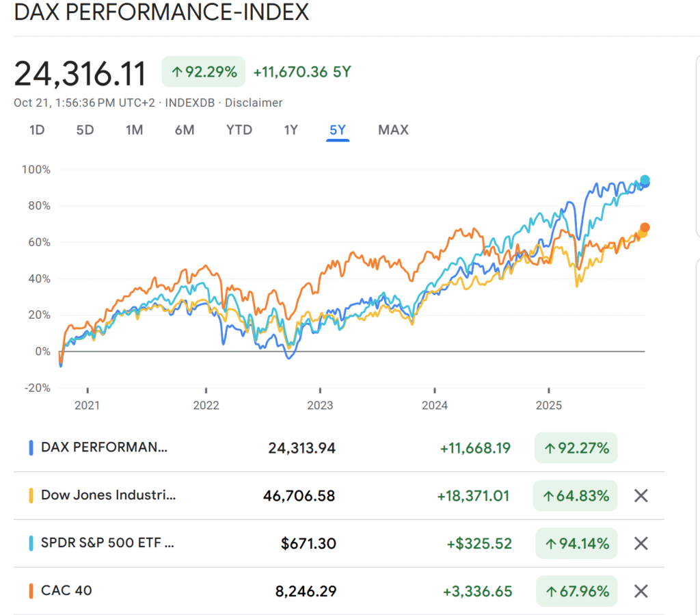Open the DAX PERFORMANCE index row
Image resolution: width=700 pixels, height=615 pixels.
tap(104, 448)
